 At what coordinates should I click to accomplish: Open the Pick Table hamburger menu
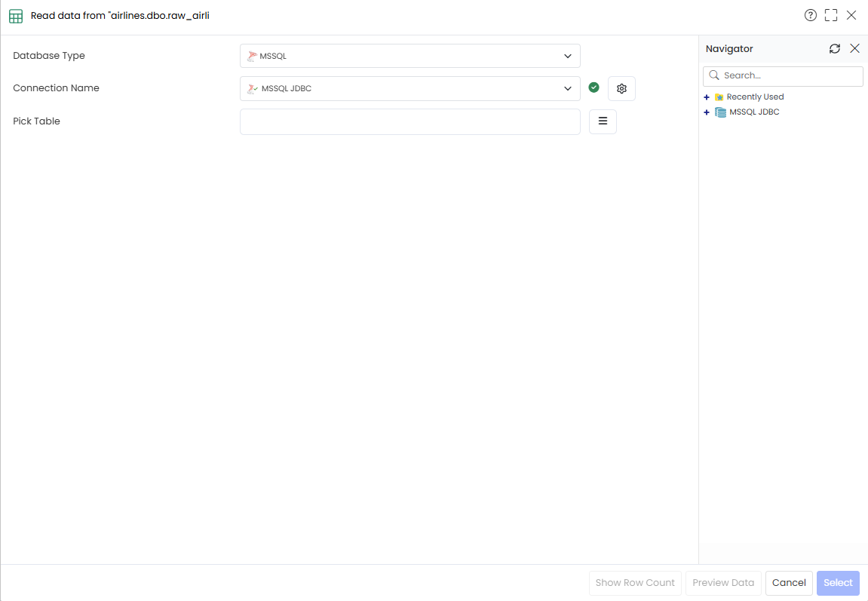tap(603, 121)
